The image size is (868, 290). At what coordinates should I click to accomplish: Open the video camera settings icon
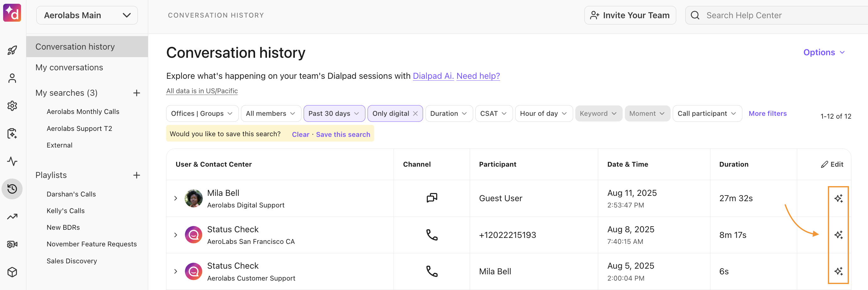coord(12,244)
